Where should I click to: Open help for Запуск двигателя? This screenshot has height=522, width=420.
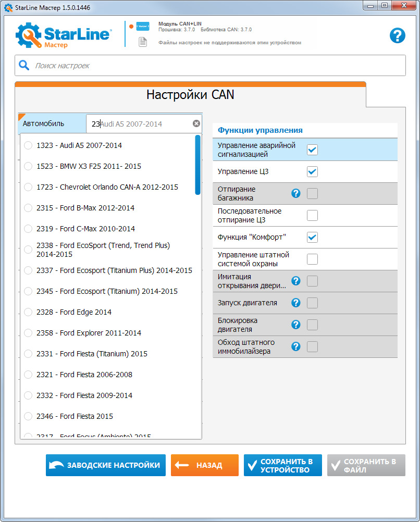(x=296, y=303)
